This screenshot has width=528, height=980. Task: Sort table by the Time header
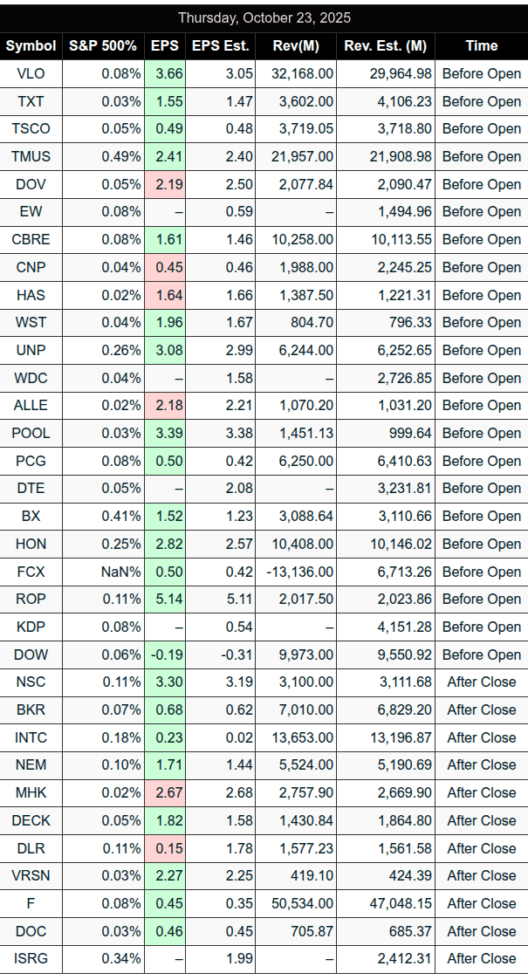tap(481, 45)
